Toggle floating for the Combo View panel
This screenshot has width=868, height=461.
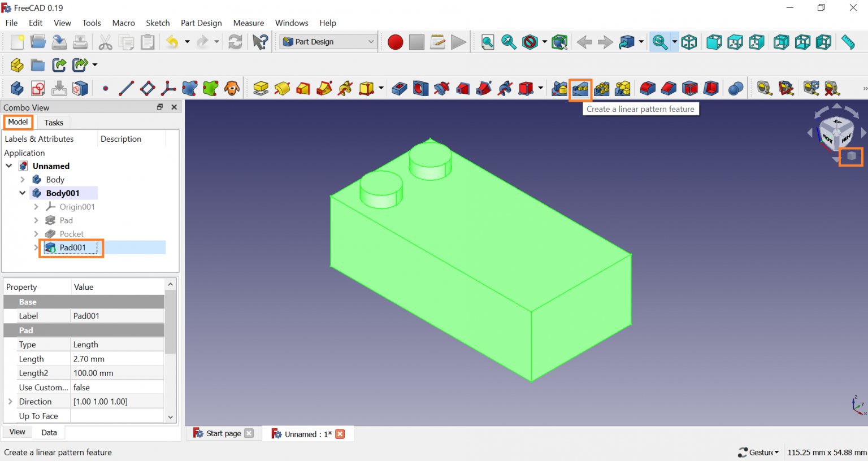pos(160,107)
